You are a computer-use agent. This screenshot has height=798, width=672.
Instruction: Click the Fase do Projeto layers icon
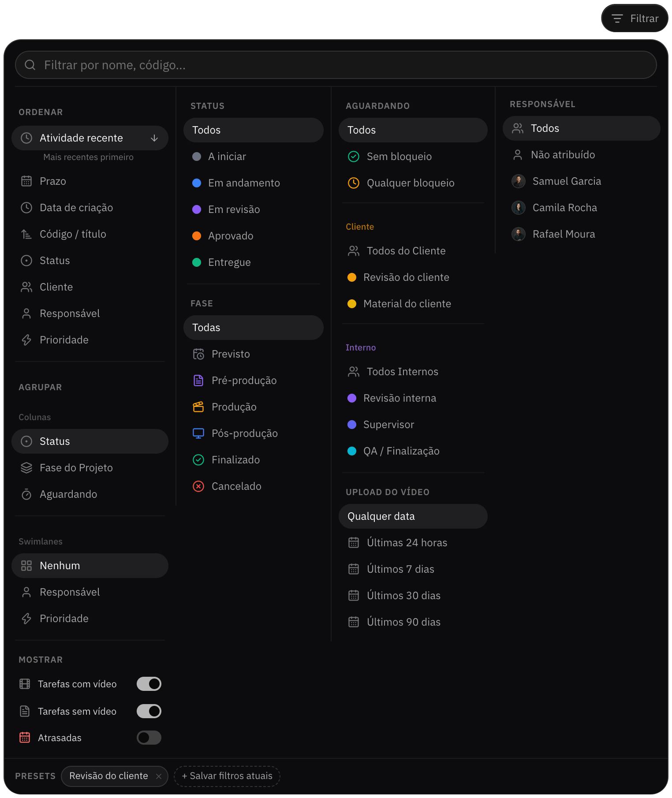pos(26,468)
